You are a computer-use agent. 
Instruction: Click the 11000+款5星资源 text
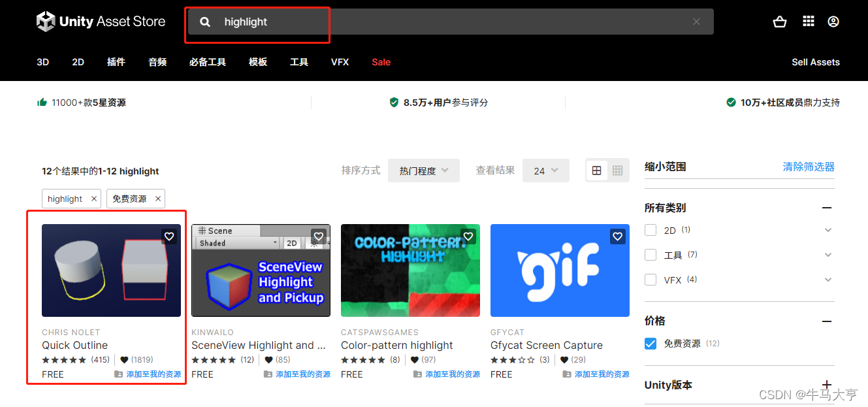89,103
